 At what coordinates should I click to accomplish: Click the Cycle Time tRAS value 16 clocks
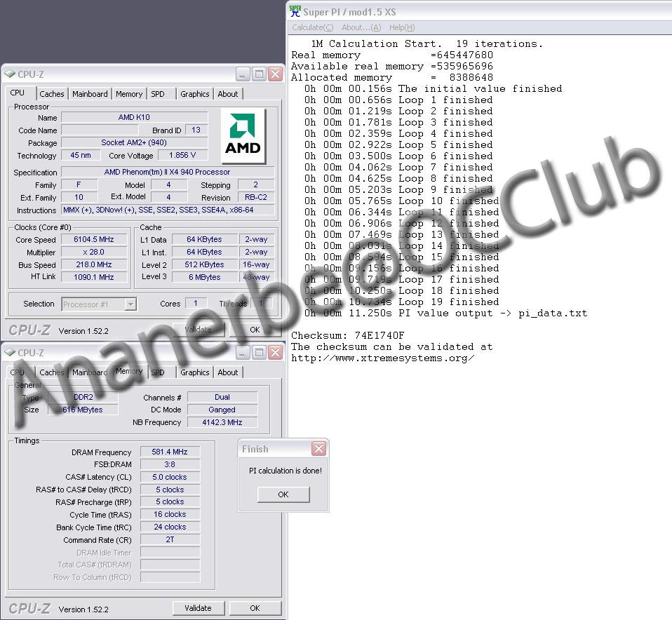pyautogui.click(x=170, y=514)
